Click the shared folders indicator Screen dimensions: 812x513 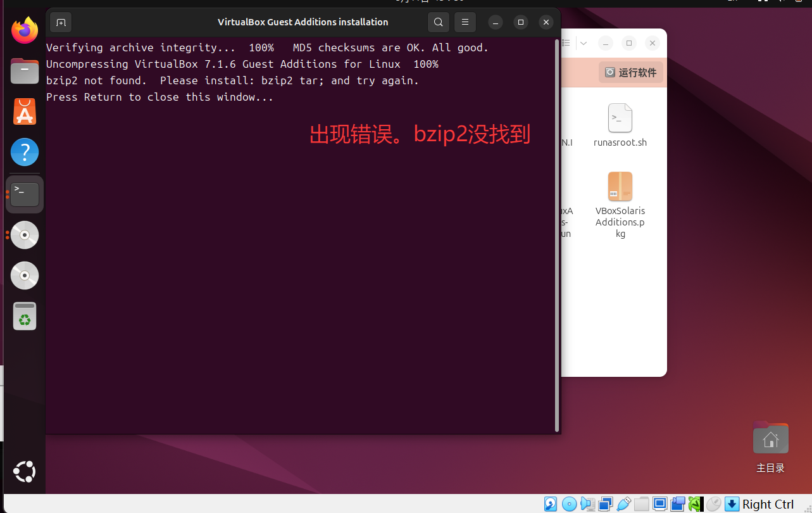[642, 504]
